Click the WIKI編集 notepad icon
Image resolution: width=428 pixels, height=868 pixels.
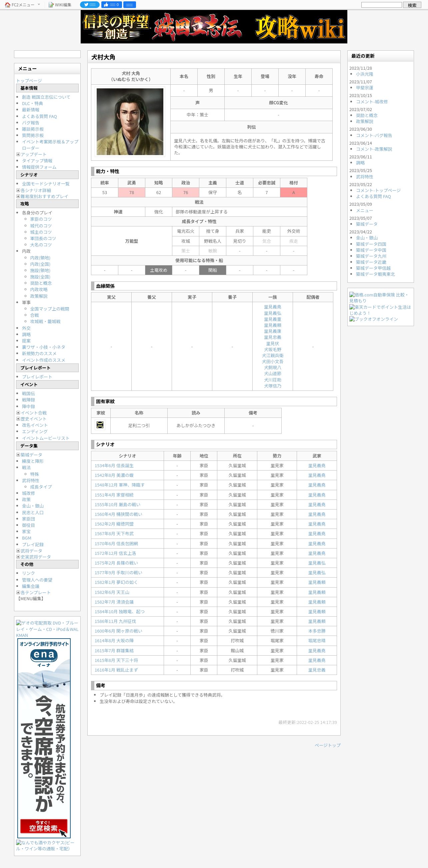pyautogui.click(x=51, y=5)
